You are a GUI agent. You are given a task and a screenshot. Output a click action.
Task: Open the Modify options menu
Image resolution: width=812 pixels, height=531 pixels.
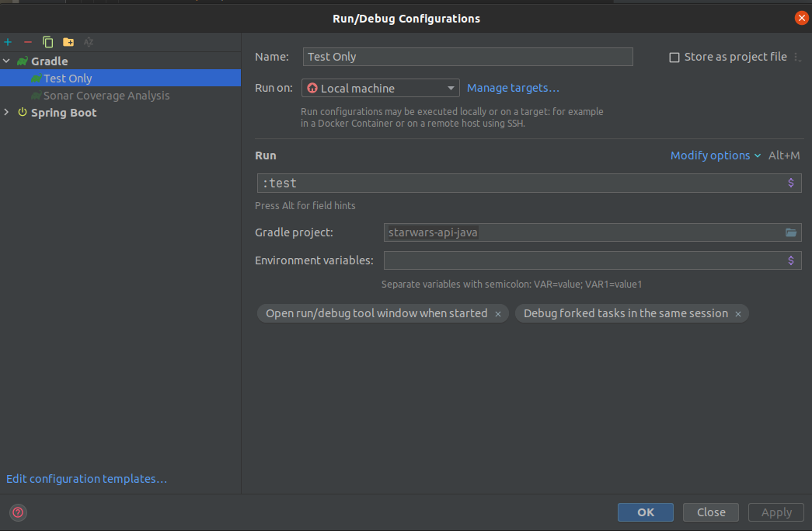pyautogui.click(x=715, y=155)
